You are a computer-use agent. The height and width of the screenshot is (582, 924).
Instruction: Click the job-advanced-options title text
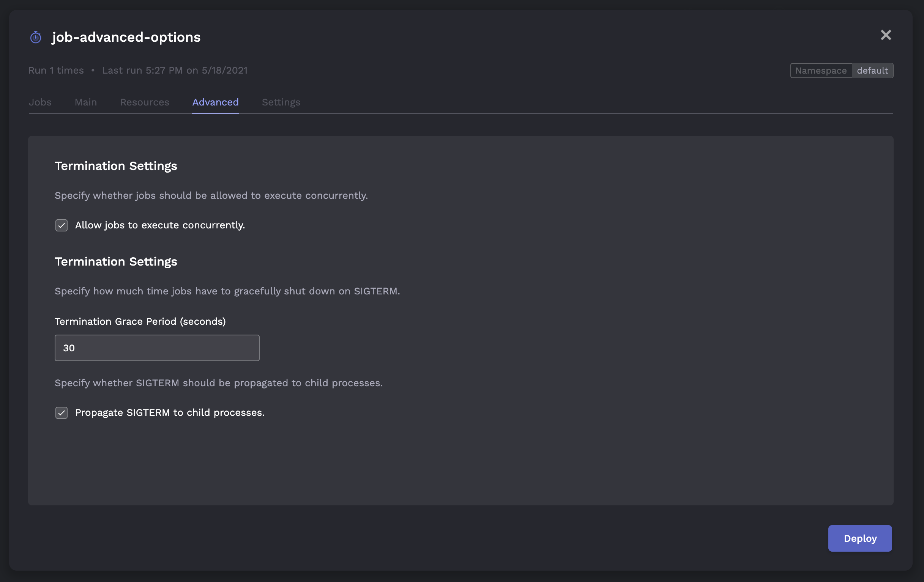point(126,37)
